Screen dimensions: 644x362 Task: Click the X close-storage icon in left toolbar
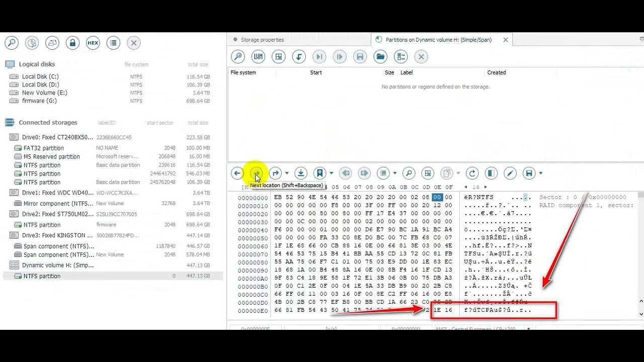(x=134, y=43)
